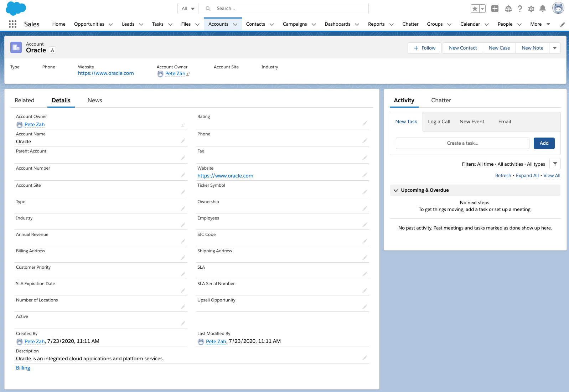569x392 pixels.
Task: Edit the Parent Account pencil icon
Action: [183, 158]
